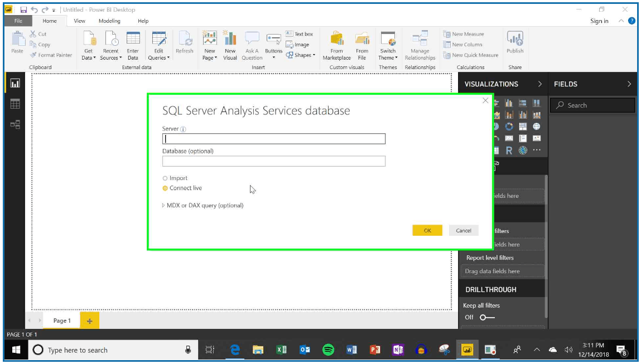Open Excel from the taskbar

pos(282,350)
